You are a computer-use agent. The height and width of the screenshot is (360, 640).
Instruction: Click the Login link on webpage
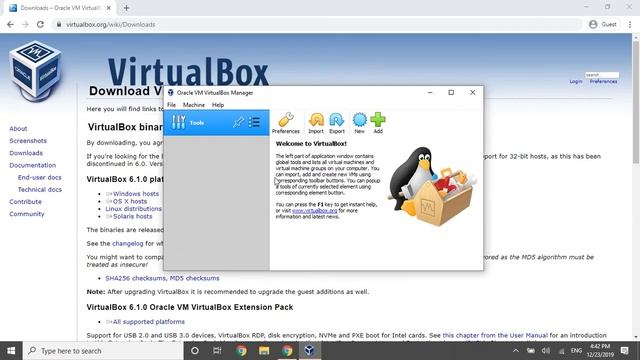pyautogui.click(x=576, y=81)
